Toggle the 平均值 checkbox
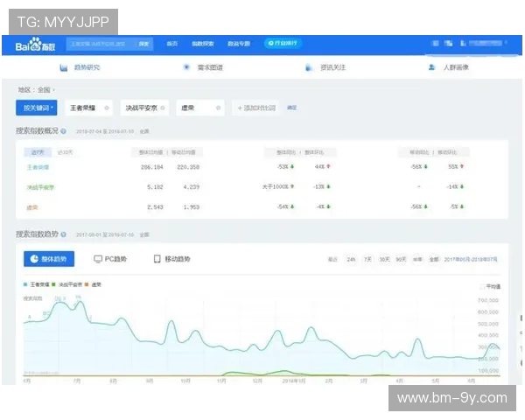Screen dimensions: 525x420 (x=482, y=286)
